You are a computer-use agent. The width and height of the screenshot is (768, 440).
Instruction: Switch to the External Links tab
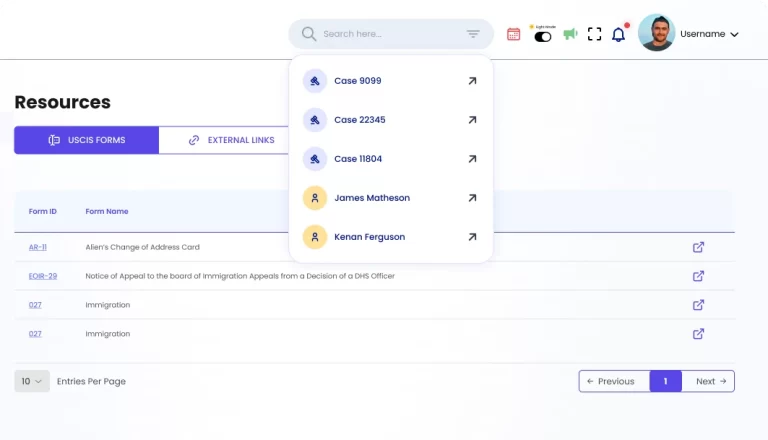click(231, 140)
